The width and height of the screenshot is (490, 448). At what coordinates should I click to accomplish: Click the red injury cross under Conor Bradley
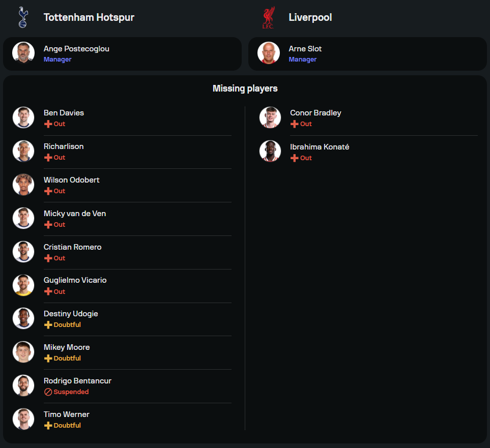(x=295, y=124)
